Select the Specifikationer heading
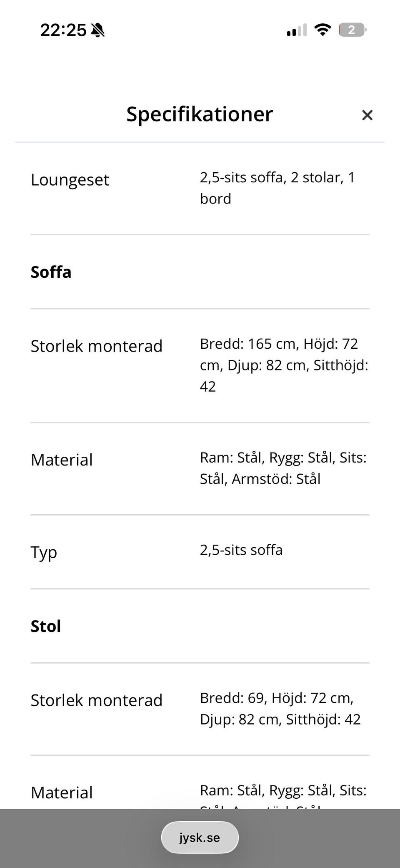 (x=200, y=114)
